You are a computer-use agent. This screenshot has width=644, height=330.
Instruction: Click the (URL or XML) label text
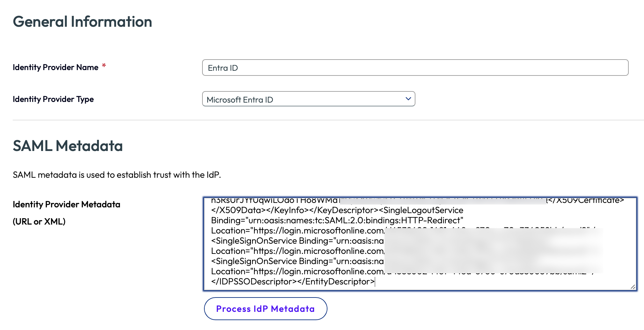click(39, 222)
